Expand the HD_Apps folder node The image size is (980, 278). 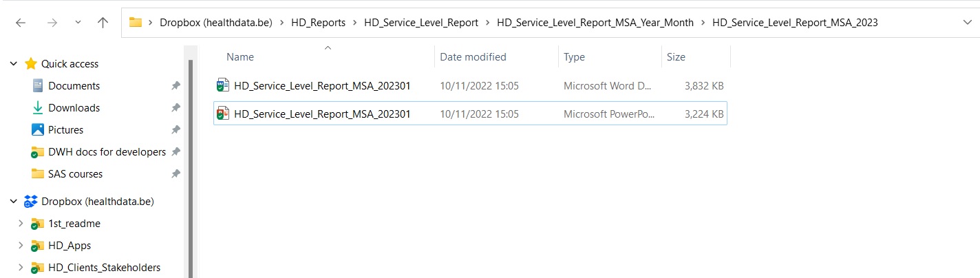click(21, 246)
